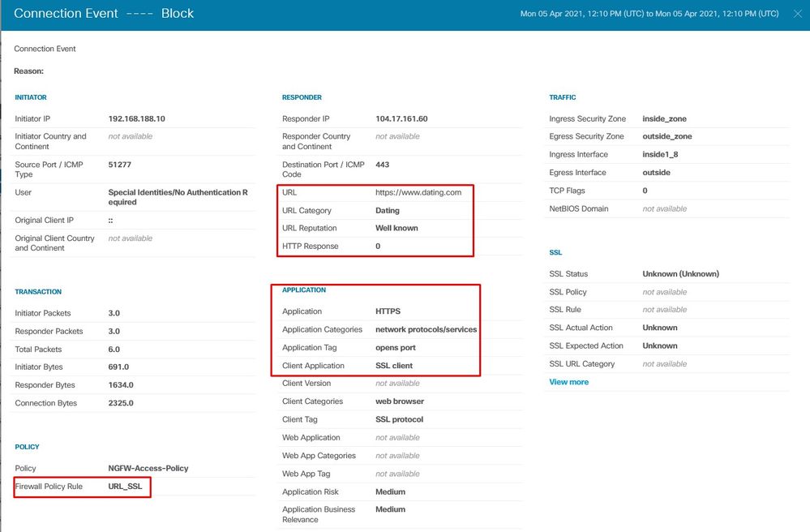Click the Client Tag value SSL protocol
Viewport: 810px width, 532px height.
(399, 419)
